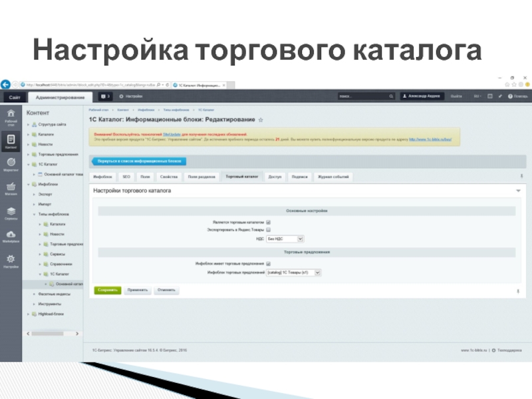
Task: Click the sidebar scrollbar right arrow
Action: (x=77, y=334)
